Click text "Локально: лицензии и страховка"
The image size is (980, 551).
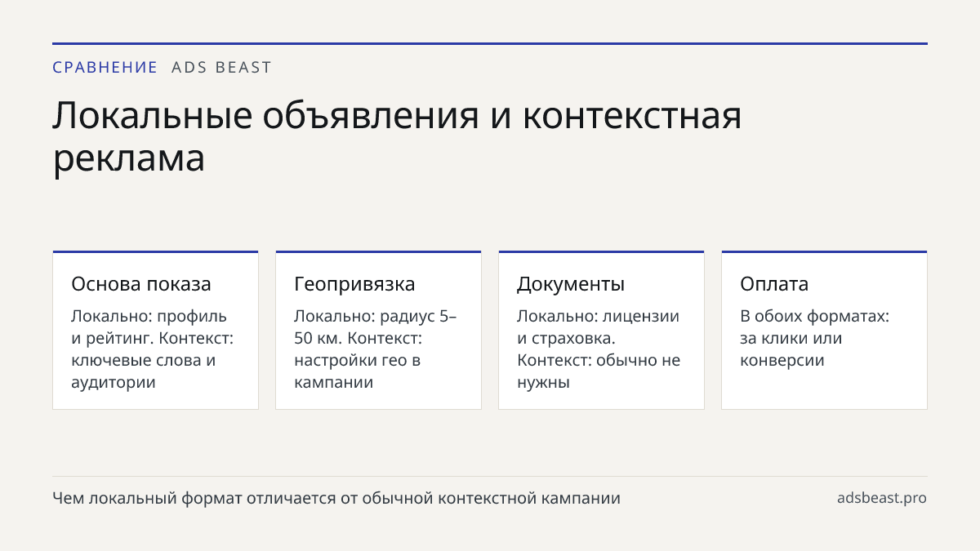[599, 327]
